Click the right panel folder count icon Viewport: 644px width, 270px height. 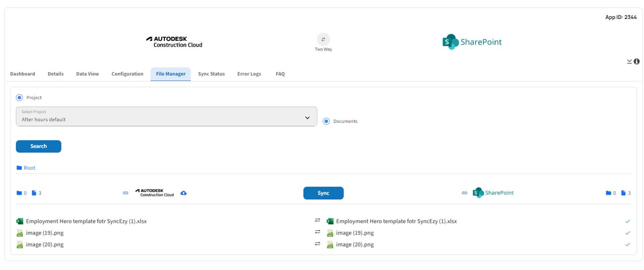(608, 193)
